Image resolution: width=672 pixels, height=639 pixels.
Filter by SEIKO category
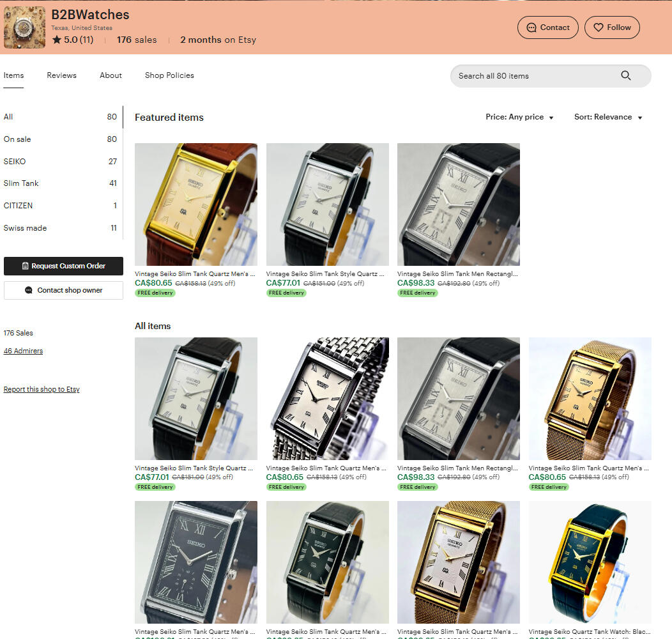pyautogui.click(x=15, y=162)
